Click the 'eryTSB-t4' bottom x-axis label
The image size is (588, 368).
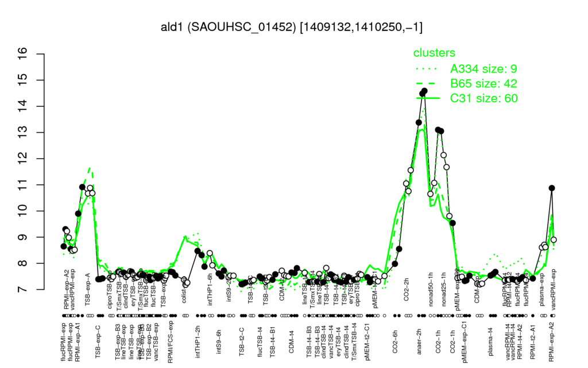(339, 342)
